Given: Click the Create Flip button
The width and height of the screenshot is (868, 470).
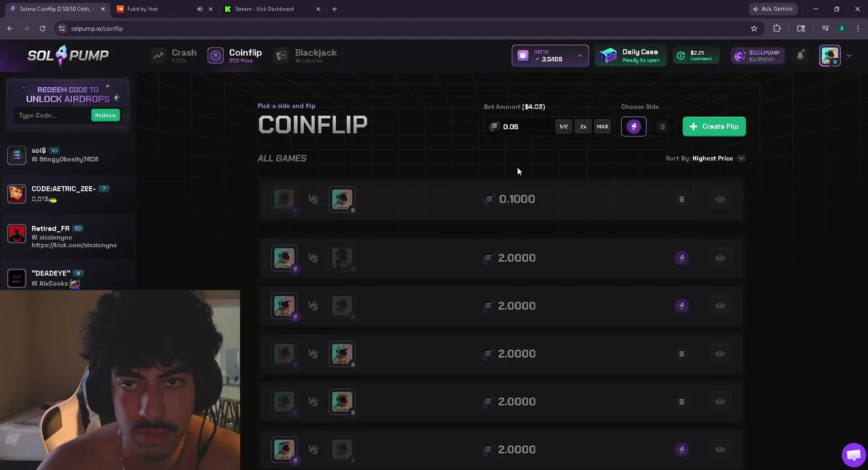Looking at the screenshot, I should 714,127.
